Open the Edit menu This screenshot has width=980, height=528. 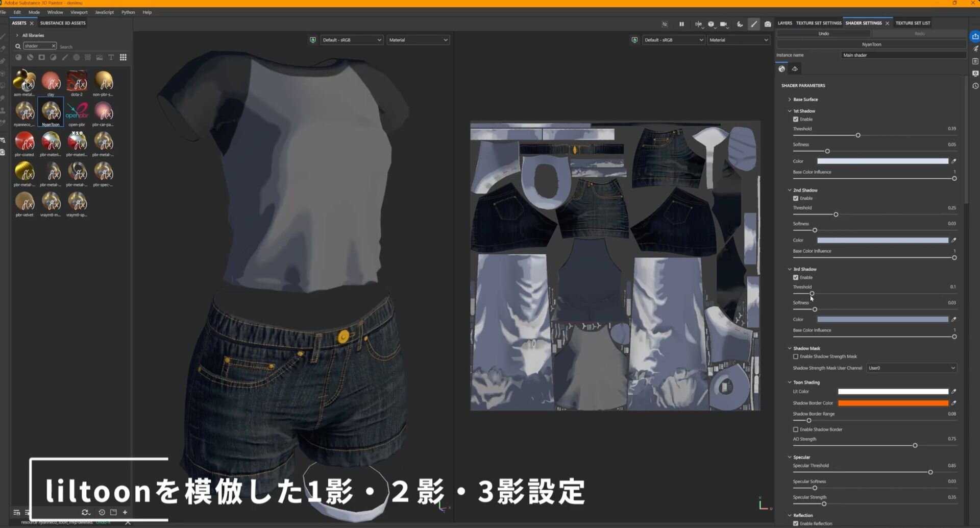tap(17, 12)
